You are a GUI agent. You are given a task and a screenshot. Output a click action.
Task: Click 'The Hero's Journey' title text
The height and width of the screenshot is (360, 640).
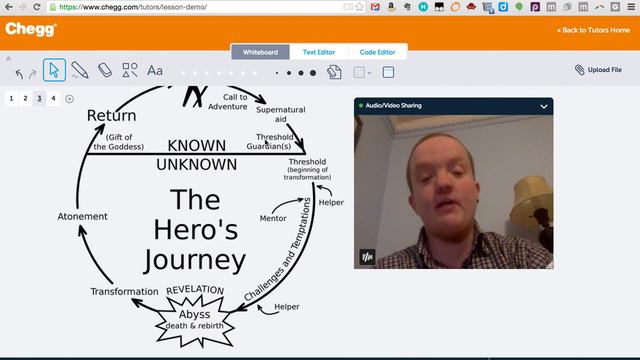[x=196, y=230]
